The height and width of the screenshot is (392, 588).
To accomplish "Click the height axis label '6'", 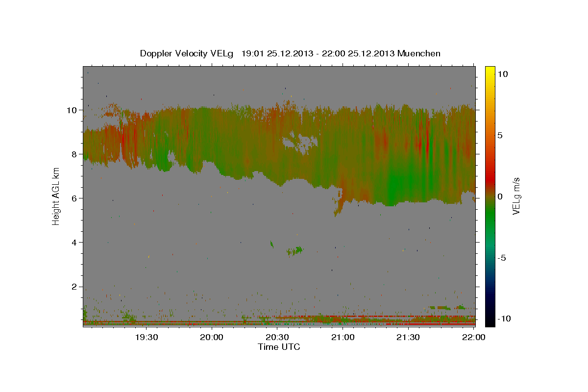I will (74, 198).
